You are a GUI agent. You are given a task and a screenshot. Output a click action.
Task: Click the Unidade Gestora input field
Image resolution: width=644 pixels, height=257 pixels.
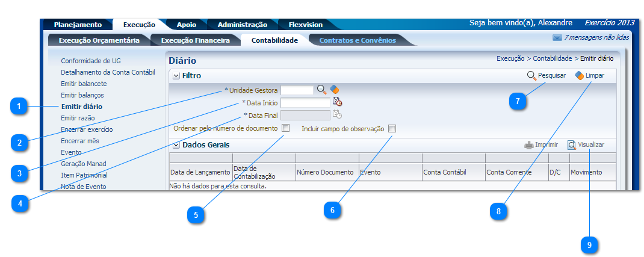point(297,90)
